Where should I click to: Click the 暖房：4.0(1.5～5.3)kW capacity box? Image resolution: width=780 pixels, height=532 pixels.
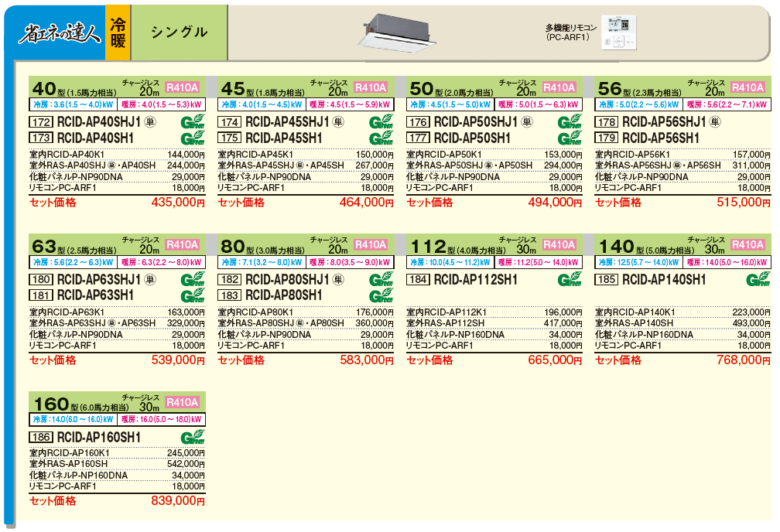162,104
